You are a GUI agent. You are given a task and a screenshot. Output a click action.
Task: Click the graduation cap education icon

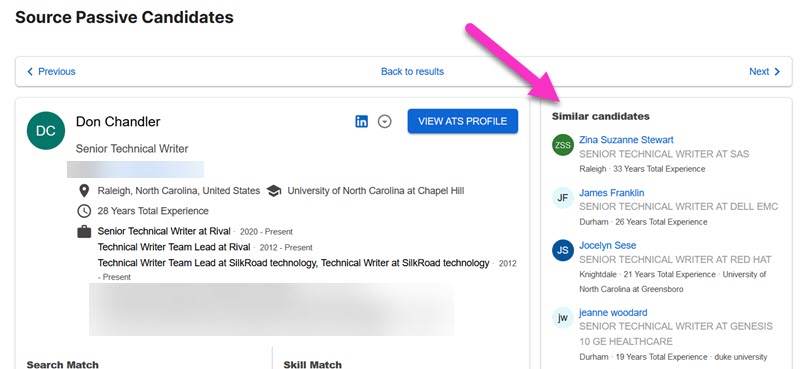pyautogui.click(x=274, y=191)
